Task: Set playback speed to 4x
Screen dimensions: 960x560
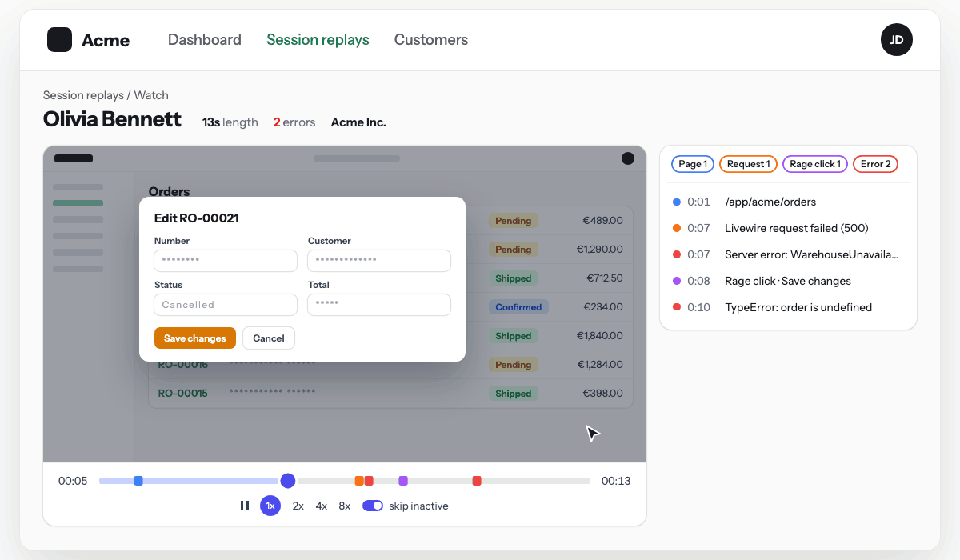Action: click(x=322, y=506)
